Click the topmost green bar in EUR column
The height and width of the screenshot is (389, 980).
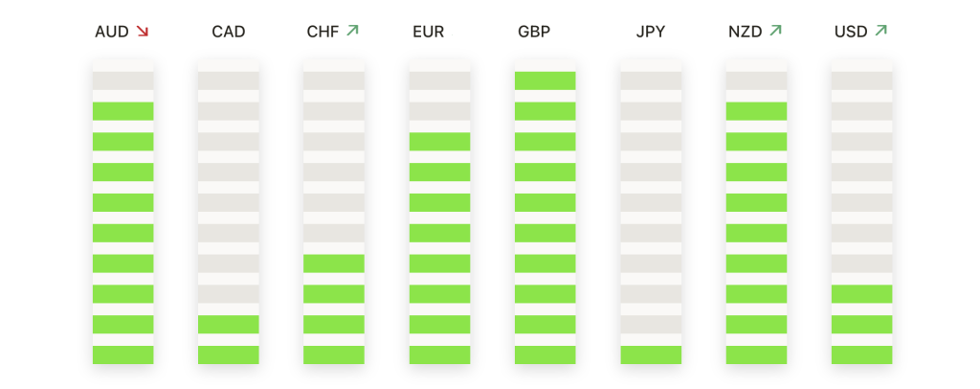(x=439, y=142)
